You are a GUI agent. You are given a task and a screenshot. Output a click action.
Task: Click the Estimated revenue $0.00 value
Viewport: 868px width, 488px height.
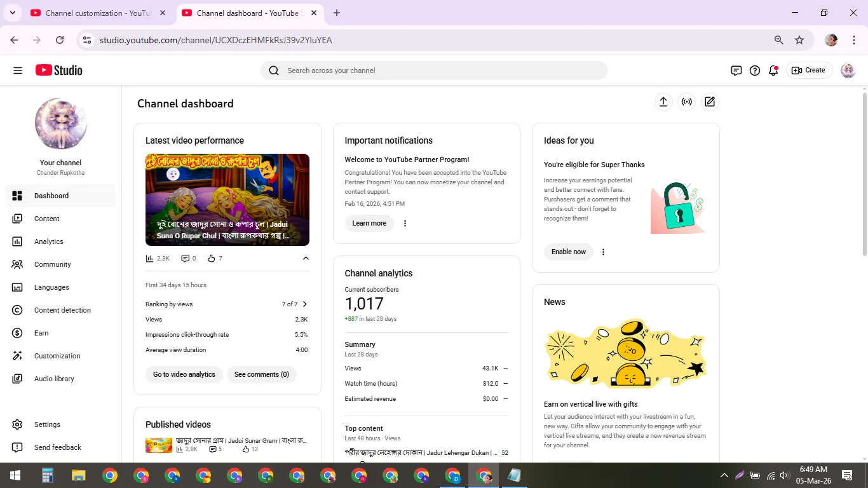click(491, 399)
